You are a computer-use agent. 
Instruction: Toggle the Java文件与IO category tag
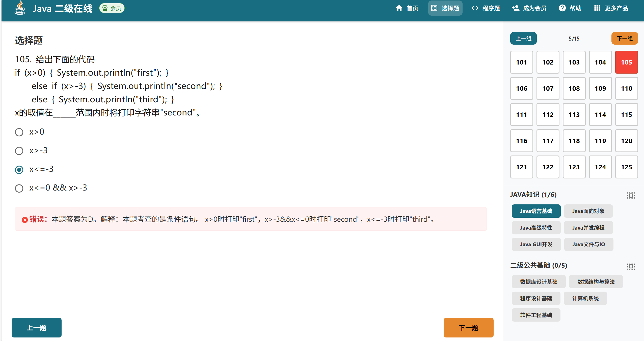(x=588, y=244)
